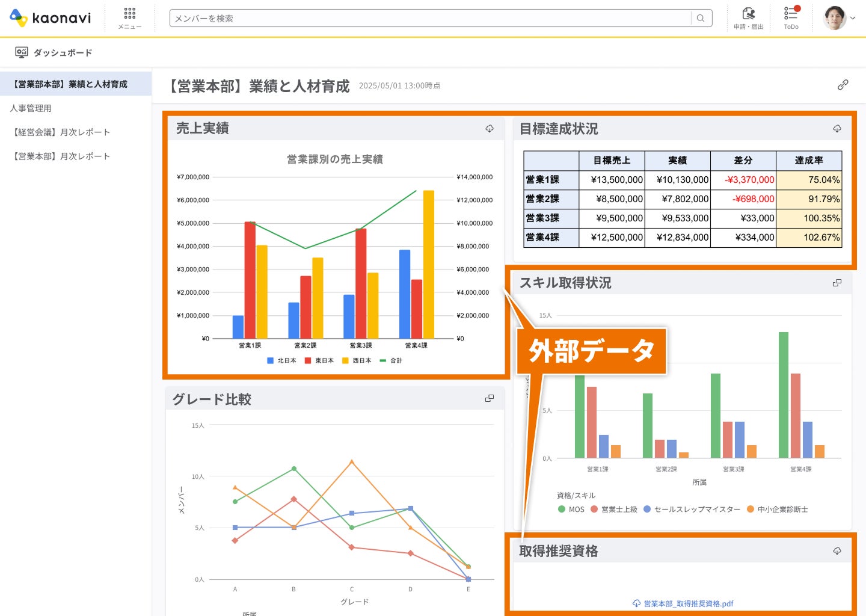
Task: Select 【営業部本部】業績と人材育成 in the sidebar
Action: click(76, 84)
